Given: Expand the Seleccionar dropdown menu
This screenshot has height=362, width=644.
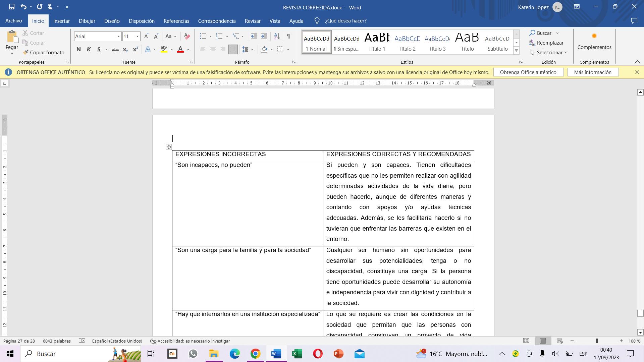Looking at the screenshot, I should (x=549, y=52).
